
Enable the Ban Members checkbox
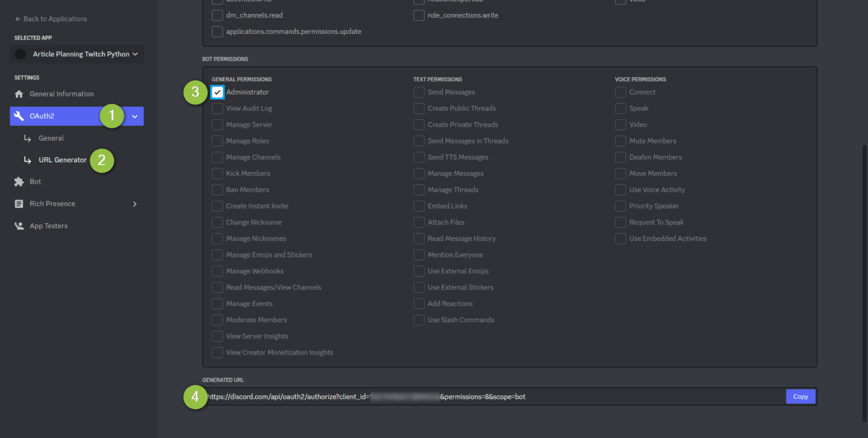pyautogui.click(x=218, y=190)
